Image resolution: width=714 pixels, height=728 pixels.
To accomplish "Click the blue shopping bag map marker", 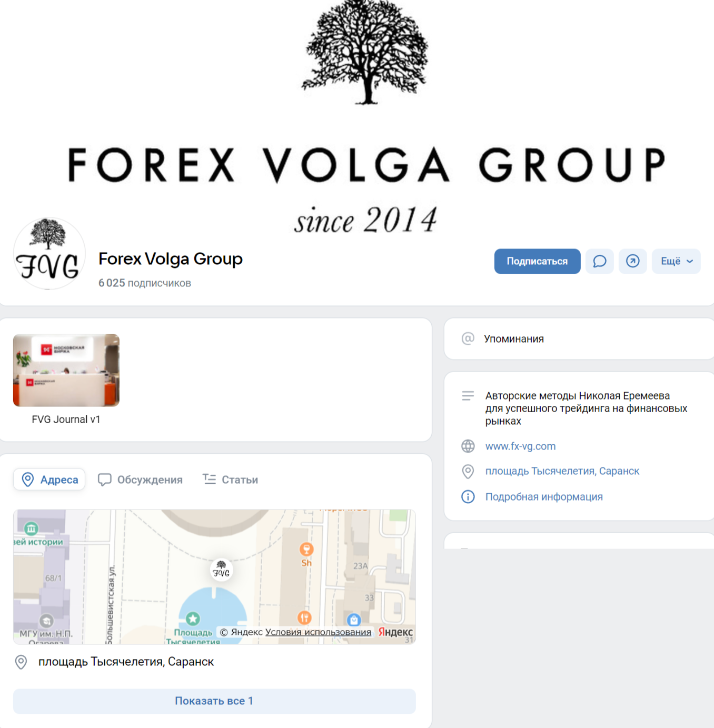I will pyautogui.click(x=354, y=620).
